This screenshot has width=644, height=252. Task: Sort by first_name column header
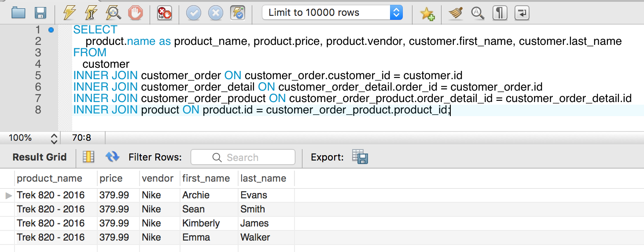coord(209,178)
